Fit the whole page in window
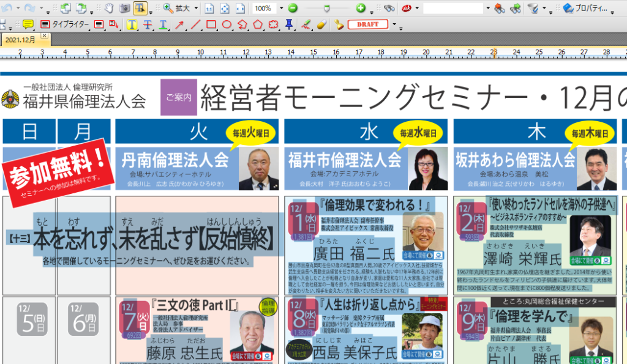Viewport: 627px width, 364px height. [x=225, y=8]
